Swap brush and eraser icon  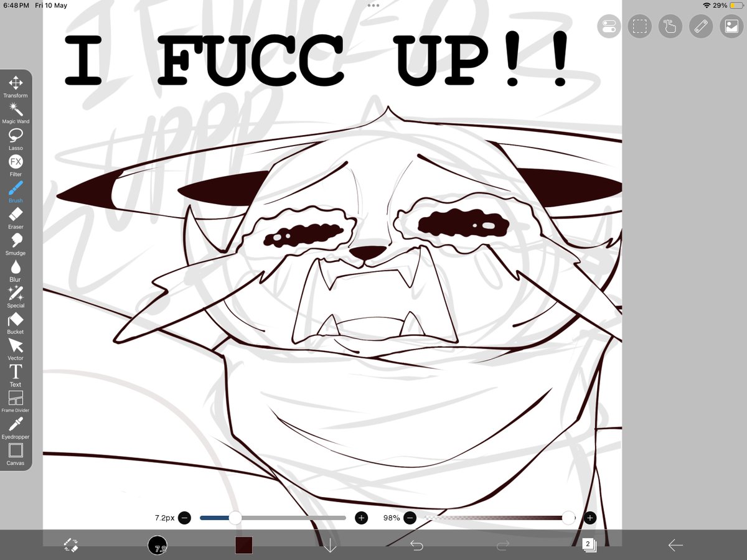[71, 546]
